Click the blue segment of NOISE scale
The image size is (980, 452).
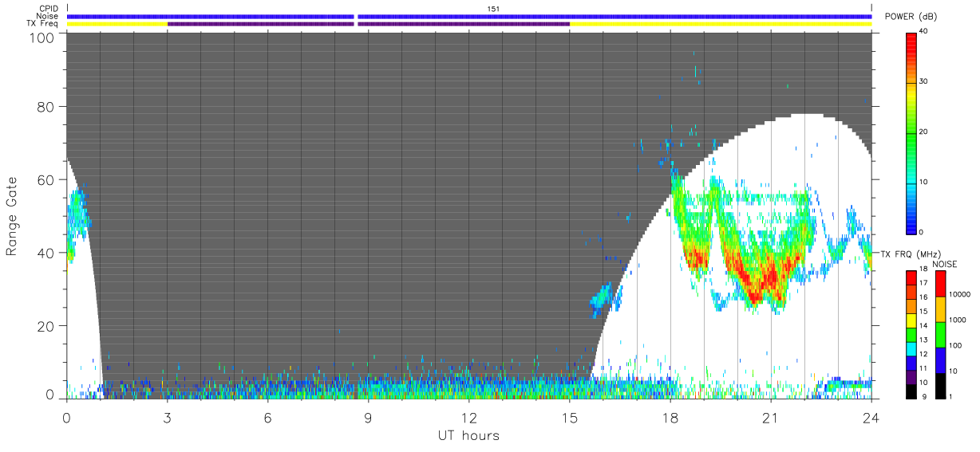pyautogui.click(x=941, y=360)
